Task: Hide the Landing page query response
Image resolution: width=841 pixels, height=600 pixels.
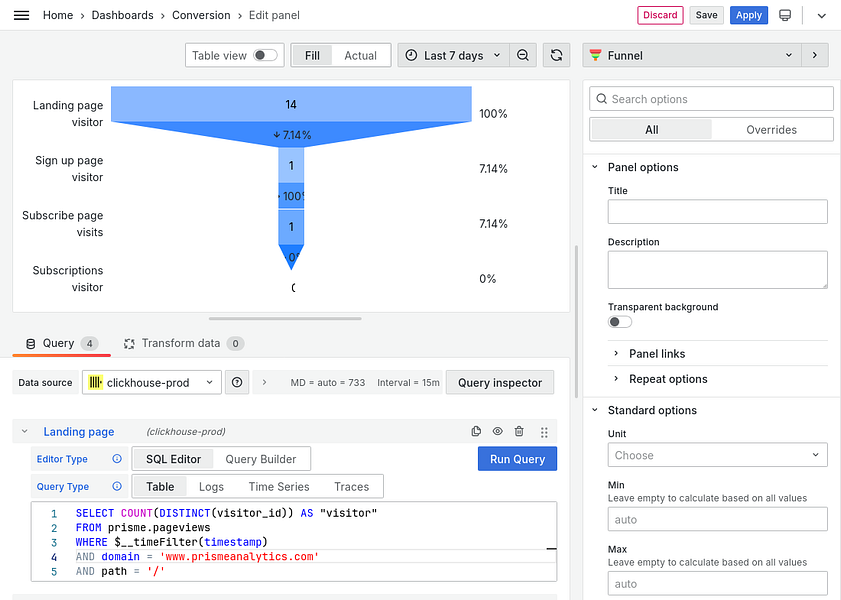Action: click(x=498, y=431)
